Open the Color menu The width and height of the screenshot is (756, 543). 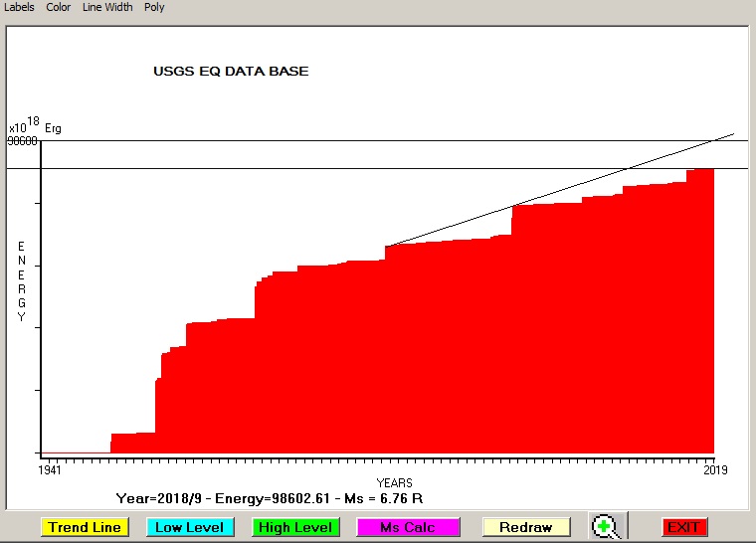pyautogui.click(x=58, y=7)
